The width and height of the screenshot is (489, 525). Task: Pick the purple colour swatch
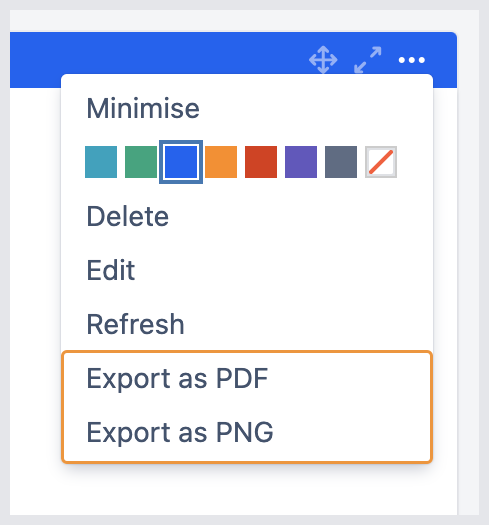coord(301,162)
